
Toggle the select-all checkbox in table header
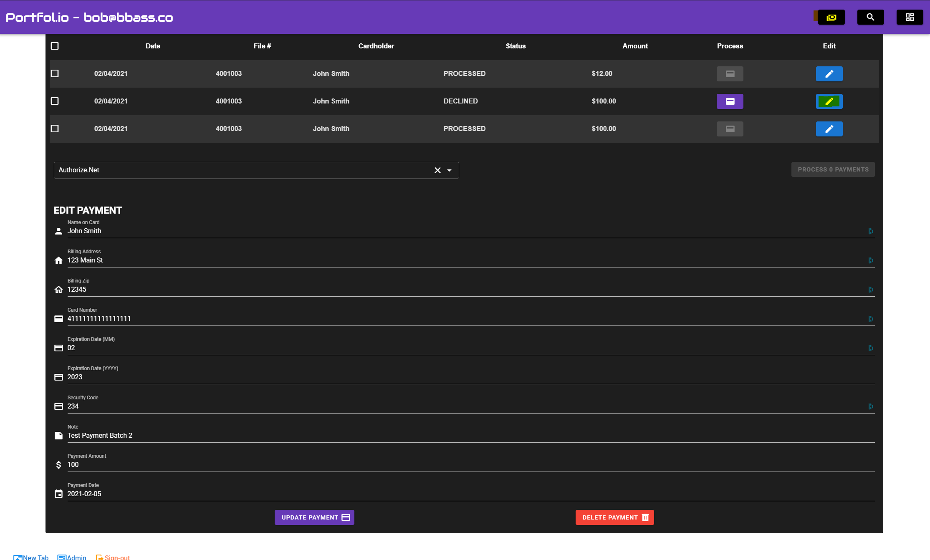tap(55, 46)
